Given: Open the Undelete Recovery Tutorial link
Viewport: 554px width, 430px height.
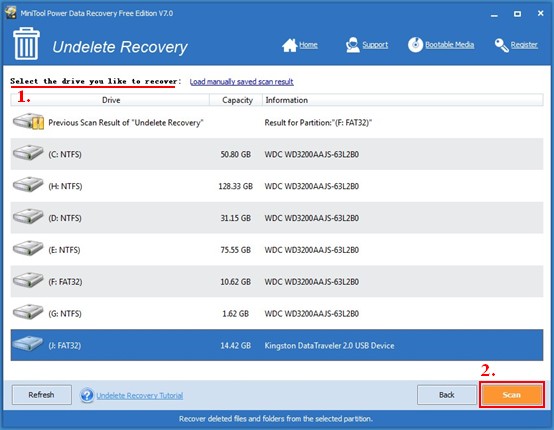Looking at the screenshot, I should tap(140, 395).
